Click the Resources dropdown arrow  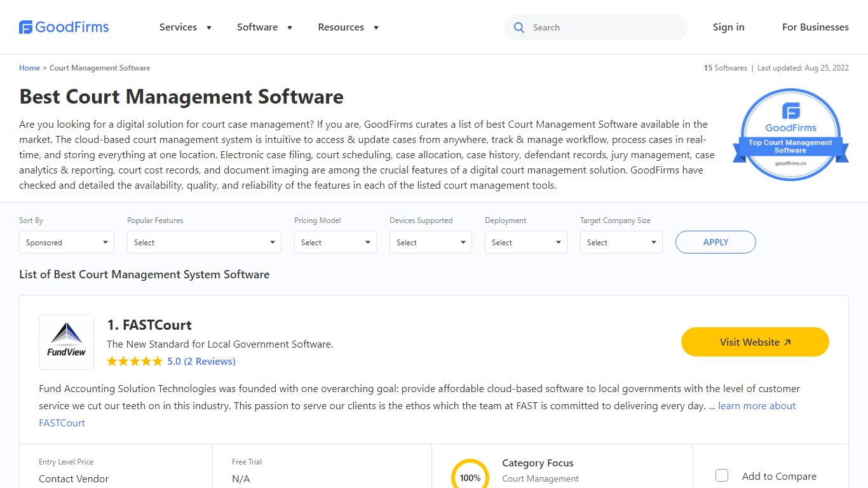(376, 28)
